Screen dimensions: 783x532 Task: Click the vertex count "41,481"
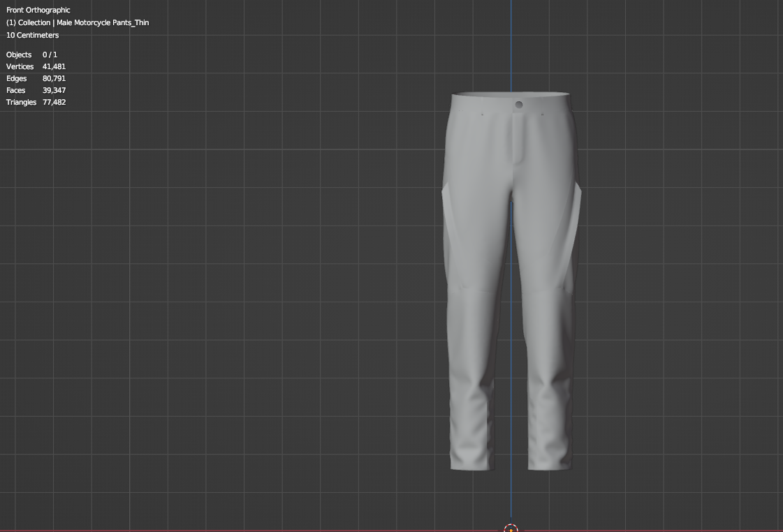[54, 66]
